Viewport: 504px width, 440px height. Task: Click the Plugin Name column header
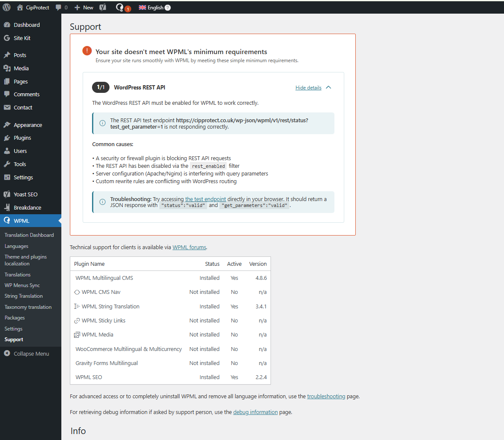click(89, 264)
